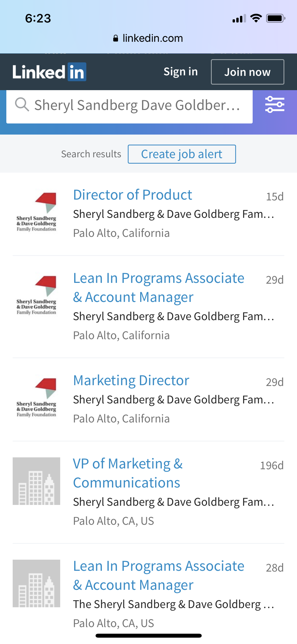Focus the job search input field
Screen dimensions: 297x644
point(137,105)
